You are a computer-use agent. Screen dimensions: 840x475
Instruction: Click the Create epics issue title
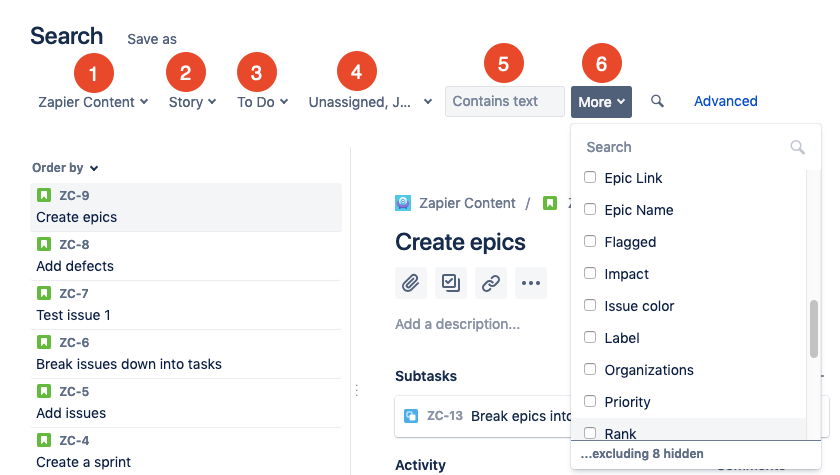pyautogui.click(x=460, y=242)
